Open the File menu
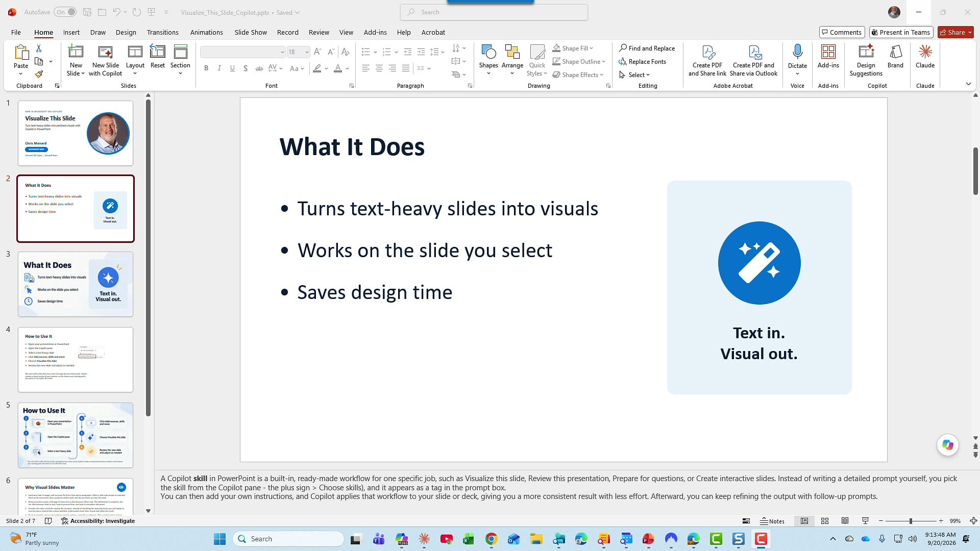 (x=16, y=32)
